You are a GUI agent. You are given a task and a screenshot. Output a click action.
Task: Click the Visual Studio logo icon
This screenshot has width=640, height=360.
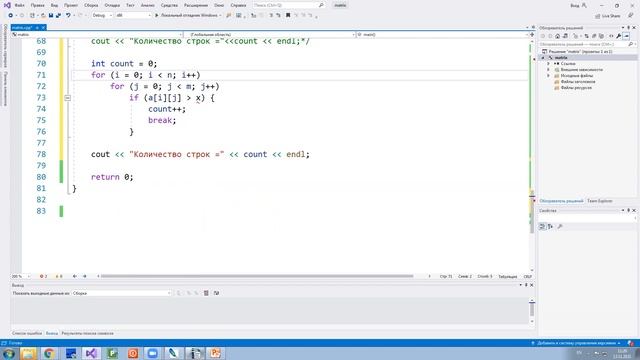[7, 5]
